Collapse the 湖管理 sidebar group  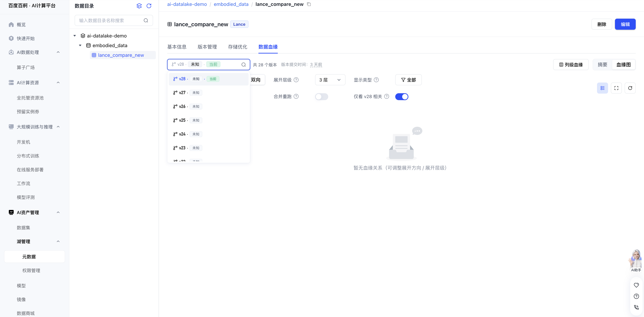click(58, 242)
